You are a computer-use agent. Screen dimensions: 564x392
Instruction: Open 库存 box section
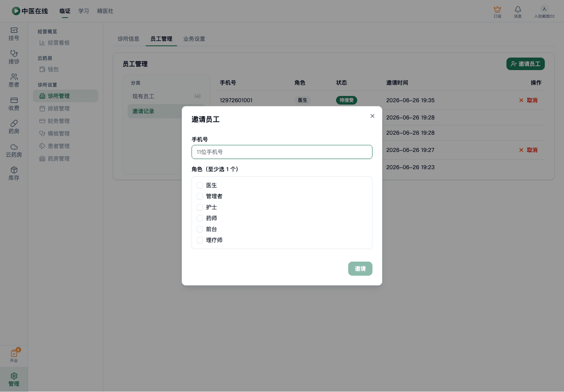[14, 174]
